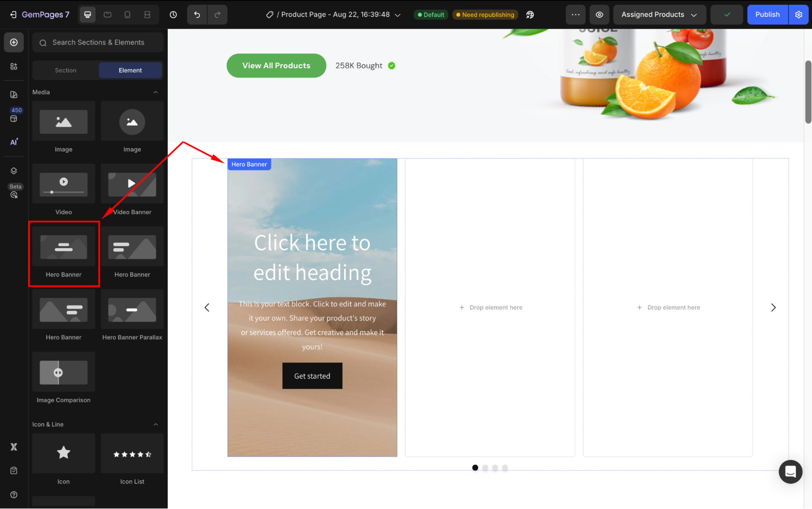Switch to mobile device view
812x509 pixels.
[127, 15]
